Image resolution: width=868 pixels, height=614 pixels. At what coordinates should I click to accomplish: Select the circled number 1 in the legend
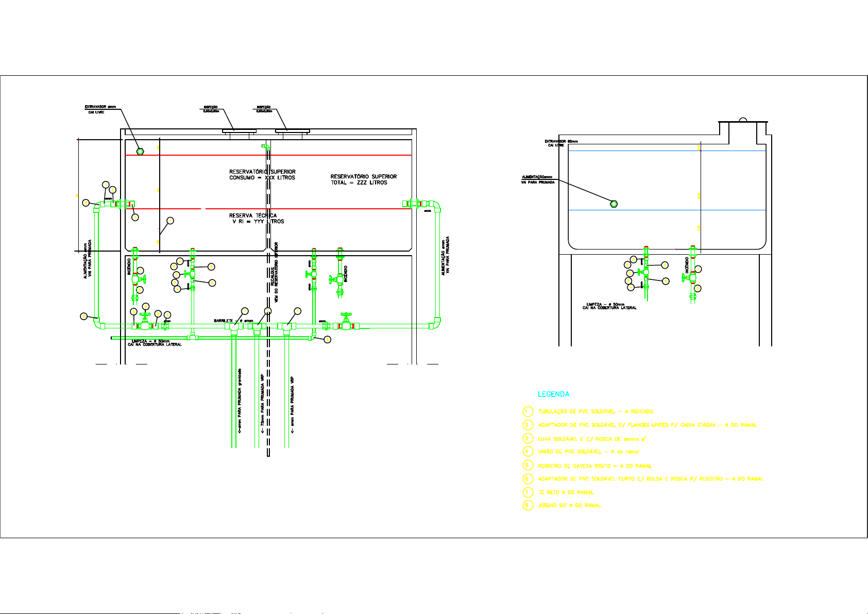click(x=527, y=411)
